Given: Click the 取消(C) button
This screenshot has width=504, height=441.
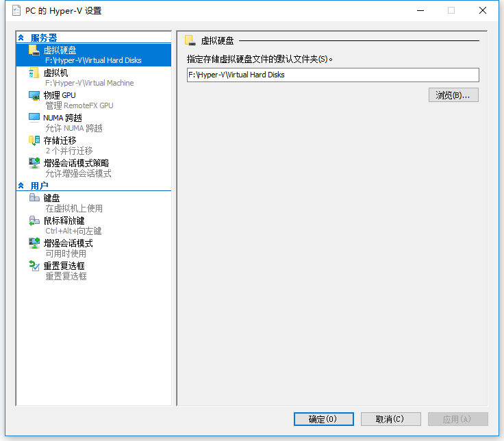Looking at the screenshot, I should (390, 419).
